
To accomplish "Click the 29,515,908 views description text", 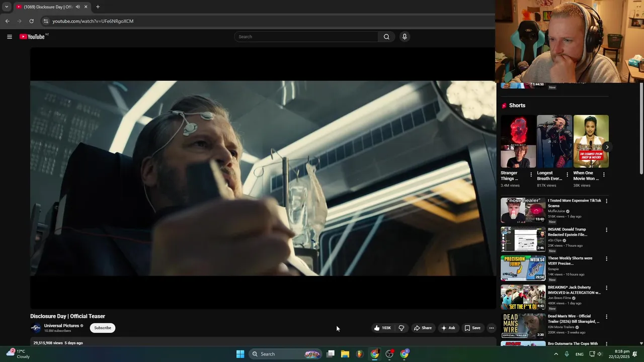I will (48, 343).
